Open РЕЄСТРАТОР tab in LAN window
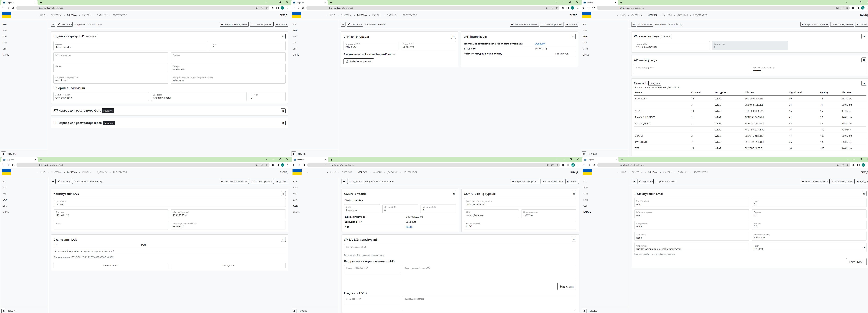868x313 pixels. click(120, 172)
